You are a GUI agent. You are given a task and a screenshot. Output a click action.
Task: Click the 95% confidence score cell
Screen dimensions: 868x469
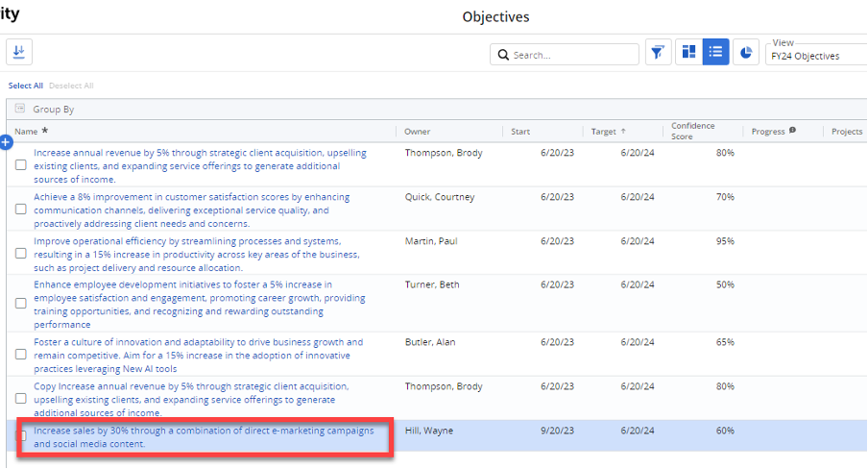[725, 241]
